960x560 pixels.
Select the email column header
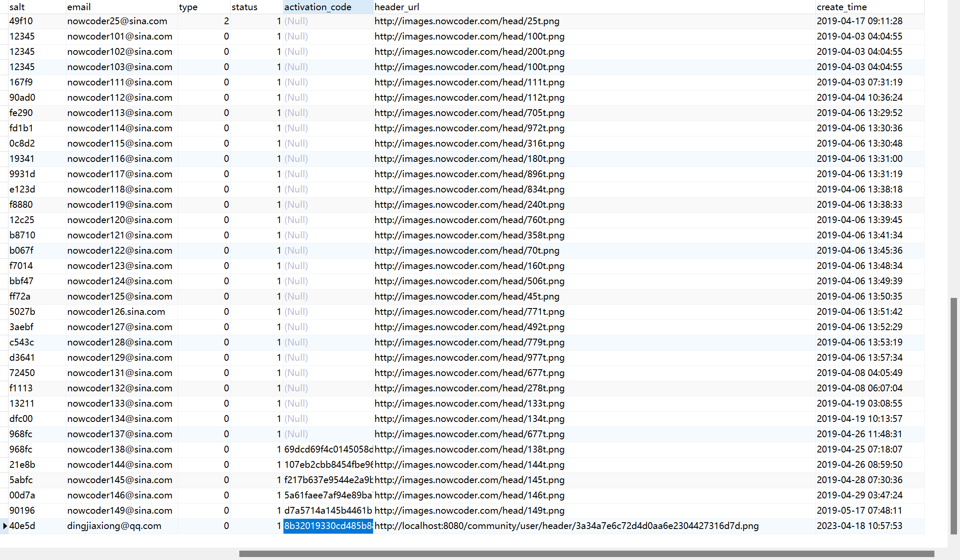click(122, 7)
